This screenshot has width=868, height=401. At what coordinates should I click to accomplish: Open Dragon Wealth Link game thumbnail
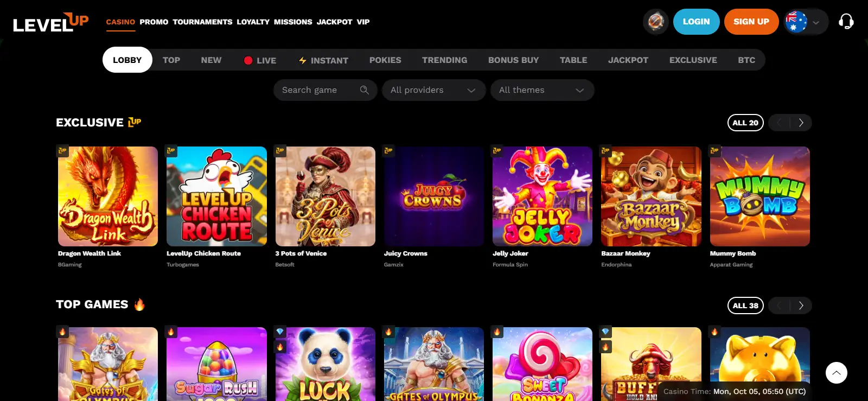108,196
